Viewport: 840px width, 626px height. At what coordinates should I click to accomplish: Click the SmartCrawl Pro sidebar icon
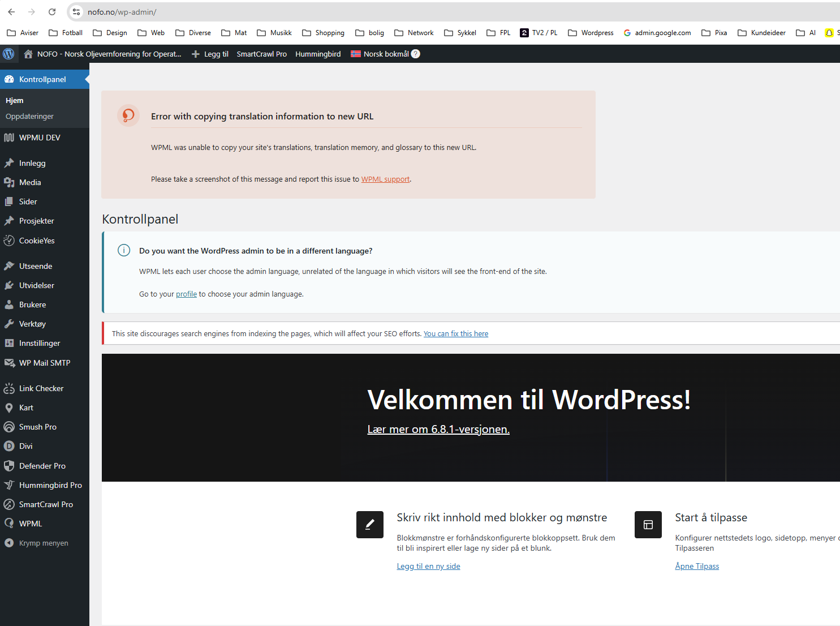(x=9, y=504)
